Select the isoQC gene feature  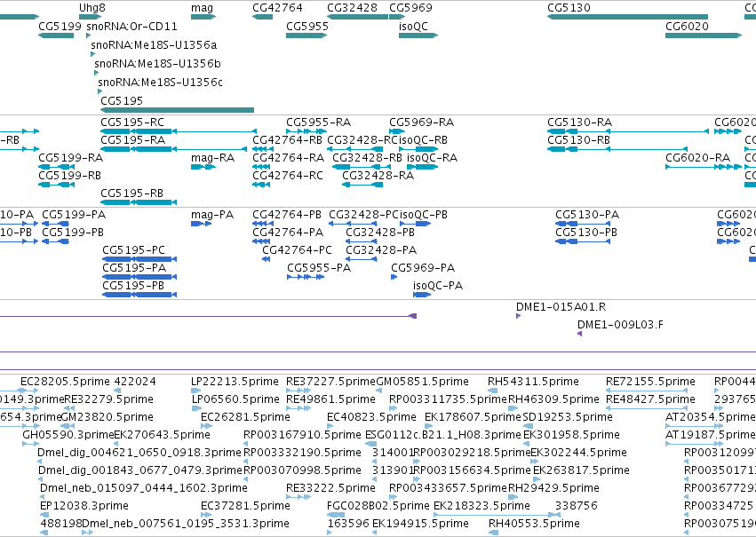click(418, 36)
